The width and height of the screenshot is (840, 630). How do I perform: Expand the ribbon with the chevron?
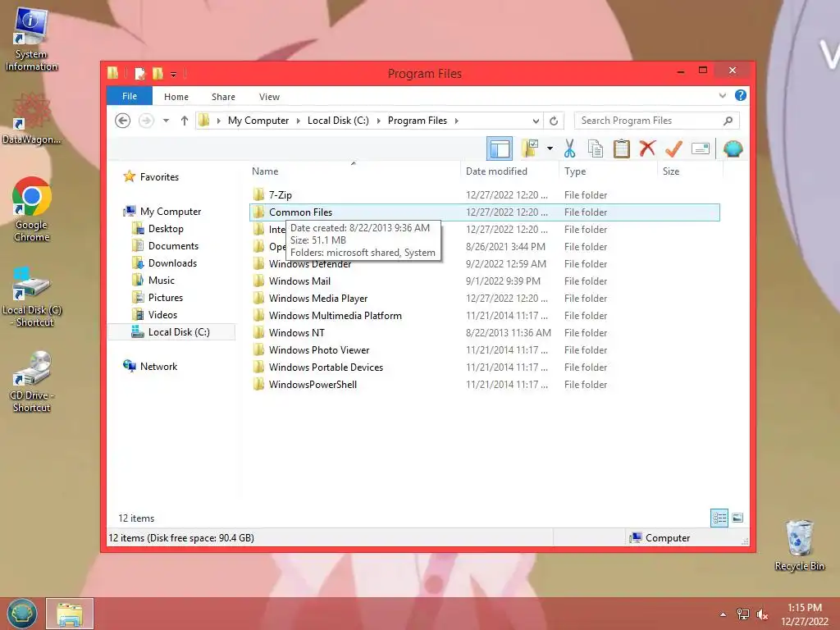tap(722, 95)
